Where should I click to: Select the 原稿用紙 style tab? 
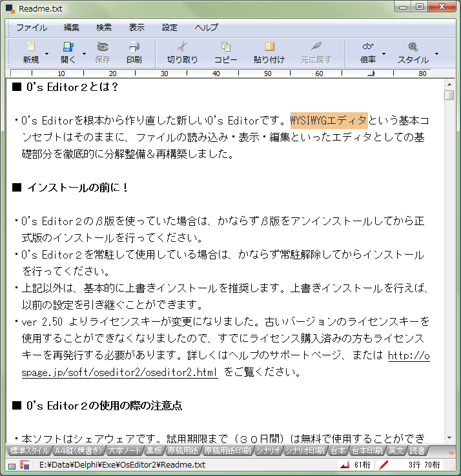point(183,451)
